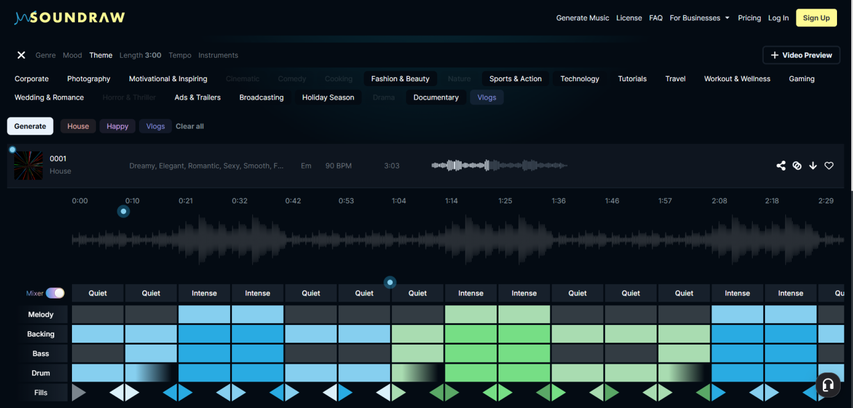This screenshot has height=408, width=853.
Task: Switch to the Genre filter tab
Action: [x=46, y=55]
